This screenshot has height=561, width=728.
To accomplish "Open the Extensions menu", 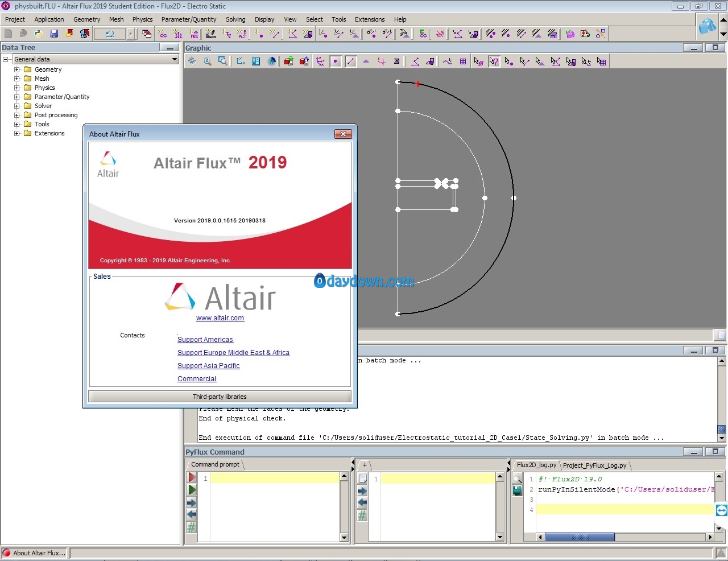I will [370, 19].
